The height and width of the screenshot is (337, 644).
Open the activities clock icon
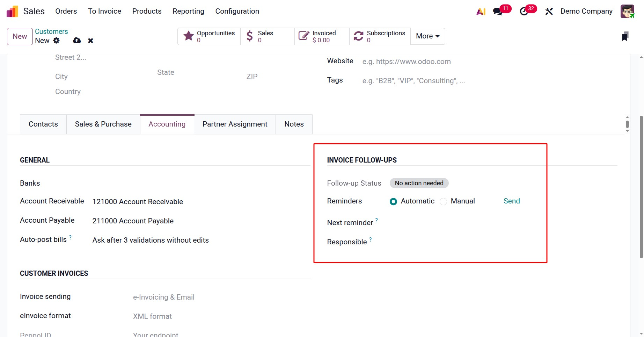click(524, 12)
